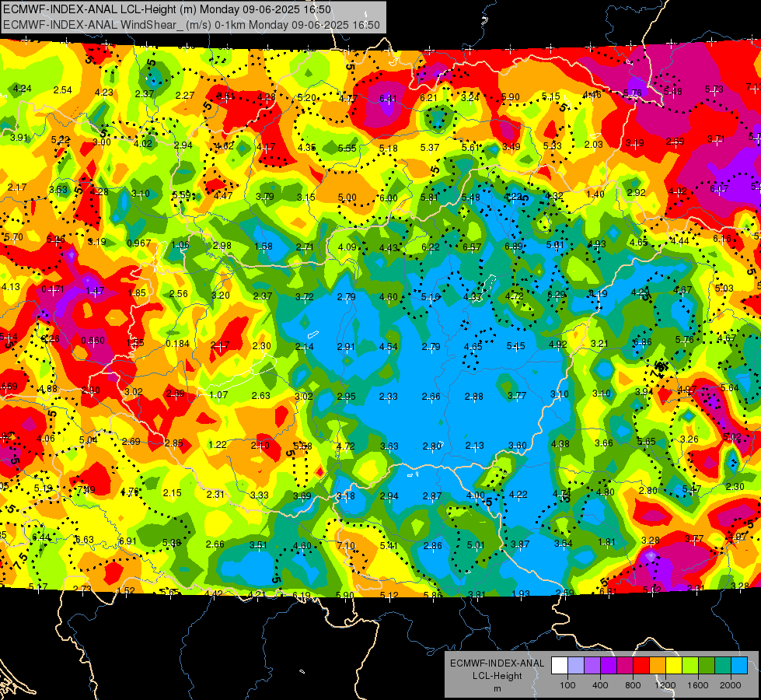This screenshot has width=761, height=700.
Task: Click the wind shear value 2.87
Action: click(x=432, y=496)
